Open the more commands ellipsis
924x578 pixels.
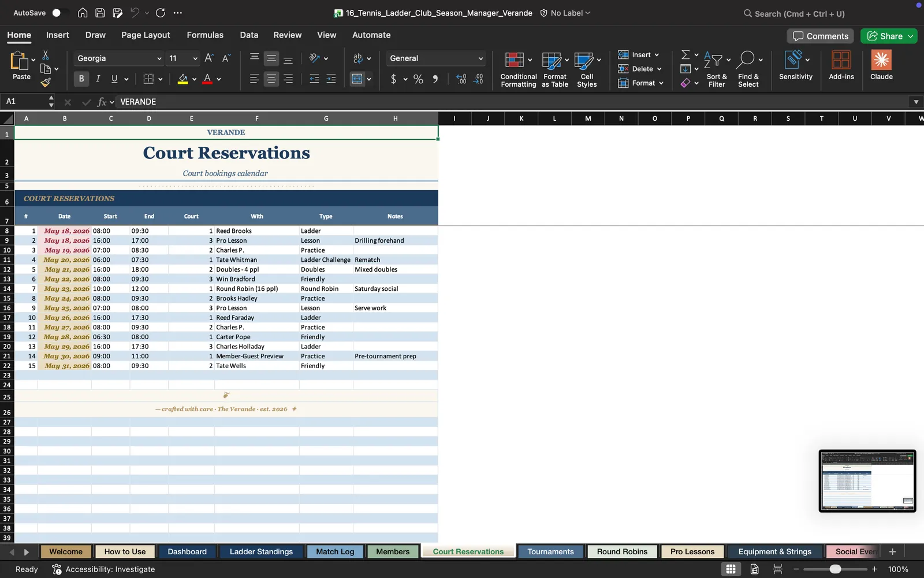click(178, 13)
